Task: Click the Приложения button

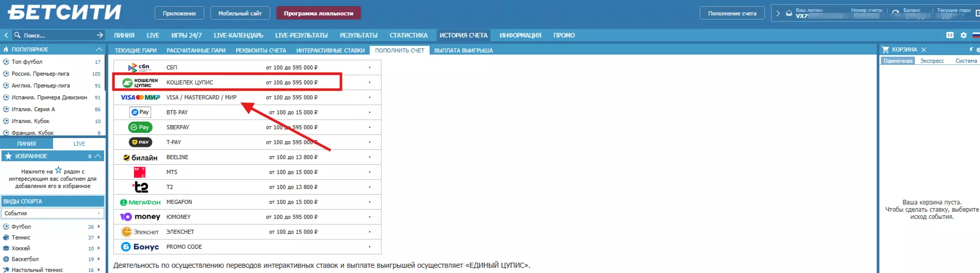Action: coord(179,13)
